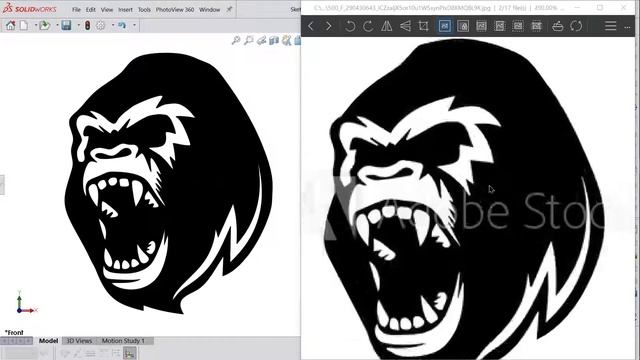Pin the SolidWorks menu bar
The width and height of the screenshot is (640, 360).
point(229,9)
